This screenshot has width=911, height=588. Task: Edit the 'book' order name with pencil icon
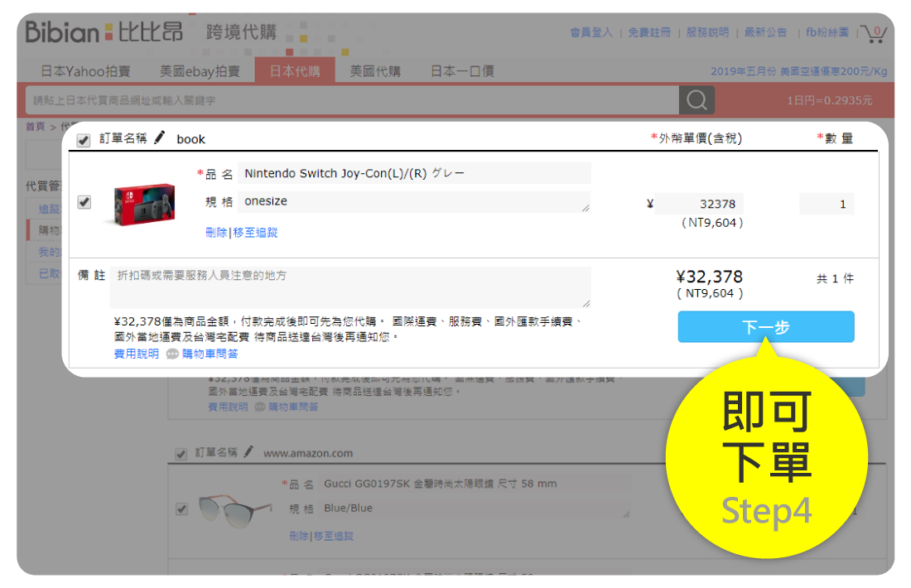pos(159,137)
